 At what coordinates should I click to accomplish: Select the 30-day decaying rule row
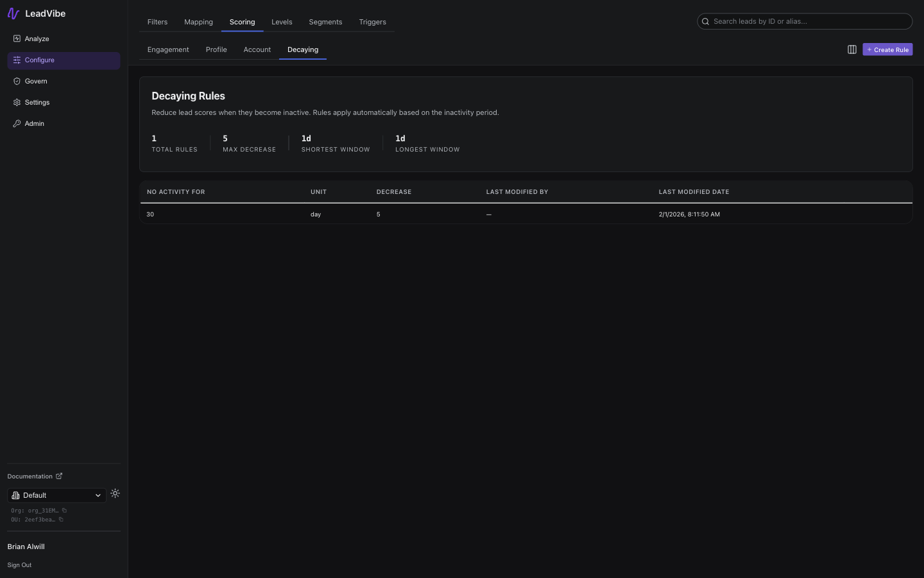pos(449,214)
